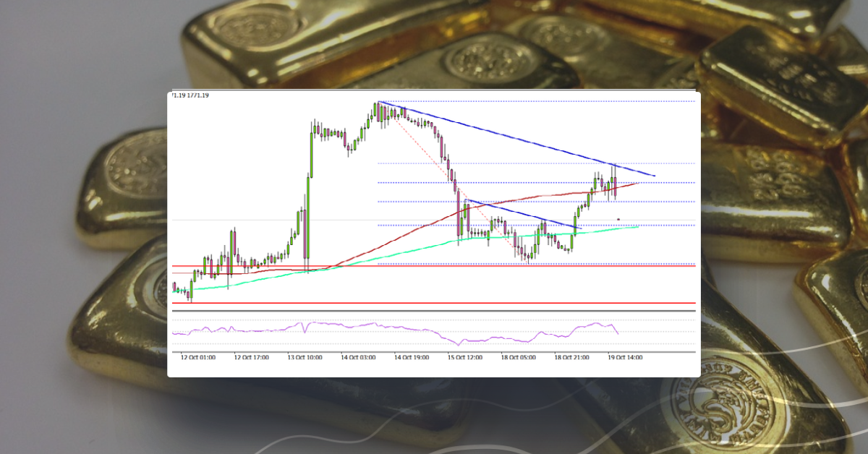
Task: Select the 15 Oct 12:00 axis label
Action: tap(465, 357)
